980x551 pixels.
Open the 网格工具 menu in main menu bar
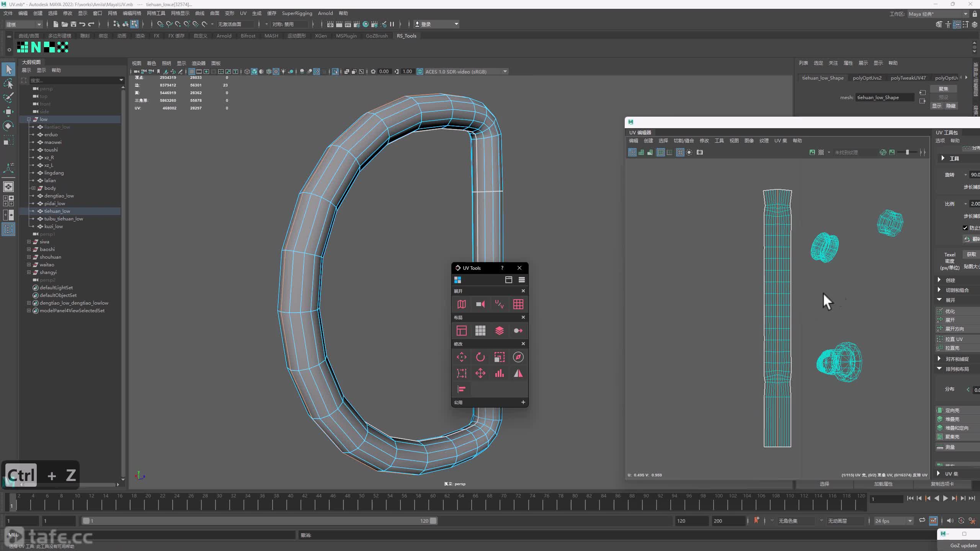point(156,13)
